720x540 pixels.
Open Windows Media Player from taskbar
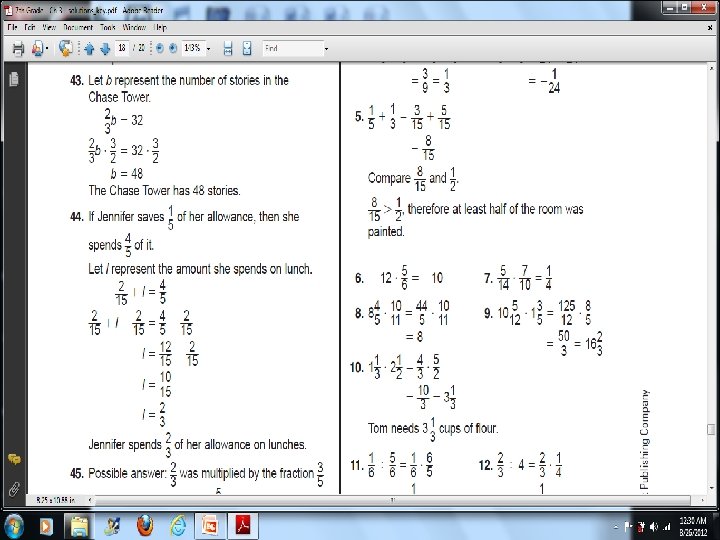click(x=46, y=526)
